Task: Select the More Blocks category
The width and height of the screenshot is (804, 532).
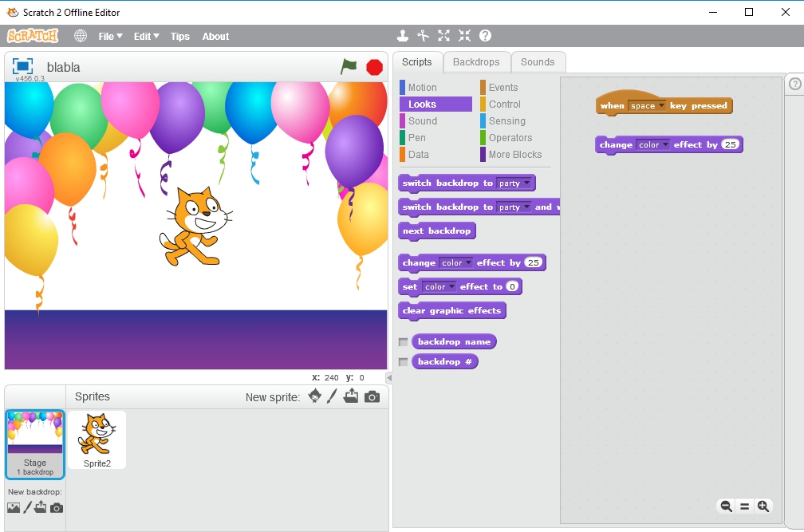Action: 515,154
